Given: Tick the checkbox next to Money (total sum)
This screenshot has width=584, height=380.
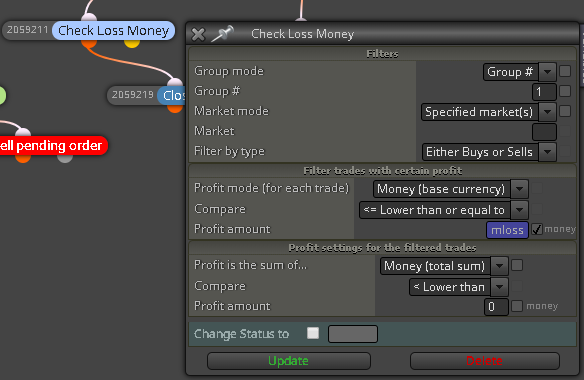Looking at the screenshot, I should click(x=517, y=265).
